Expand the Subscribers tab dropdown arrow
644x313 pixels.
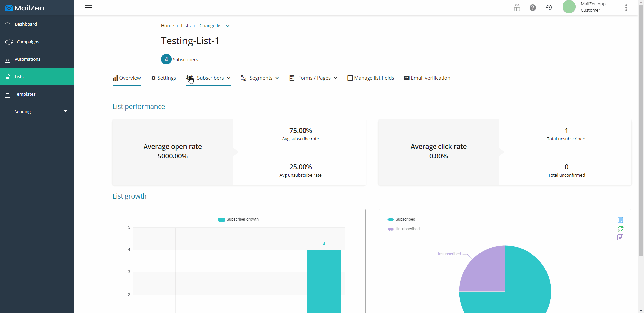pos(229,78)
